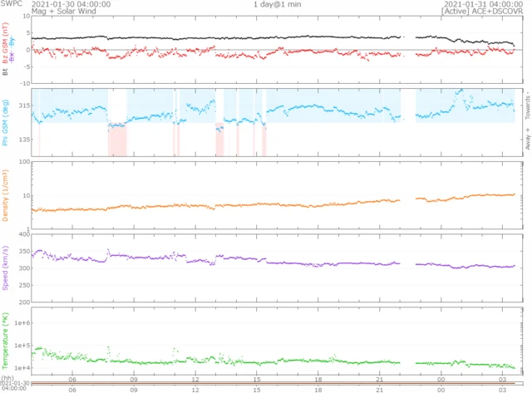Click the '1e+6' temperature axis tick
Image resolution: width=532 pixels, height=393 pixels.
pyautogui.click(x=22, y=323)
